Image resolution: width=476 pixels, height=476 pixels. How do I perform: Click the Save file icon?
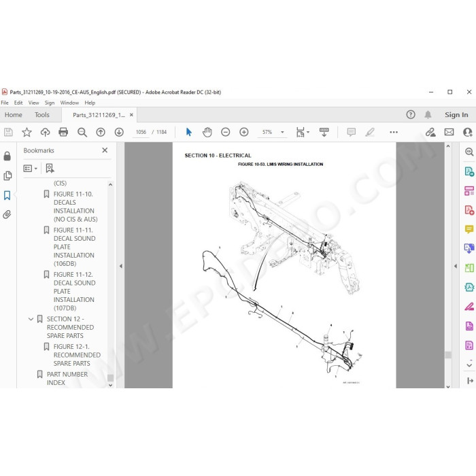8,132
